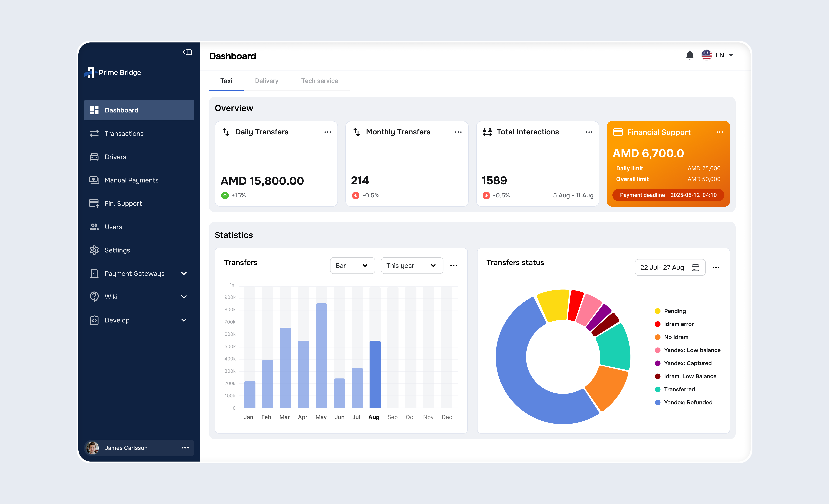Open James Carlsson profile options dots
The height and width of the screenshot is (504, 829).
185,448
